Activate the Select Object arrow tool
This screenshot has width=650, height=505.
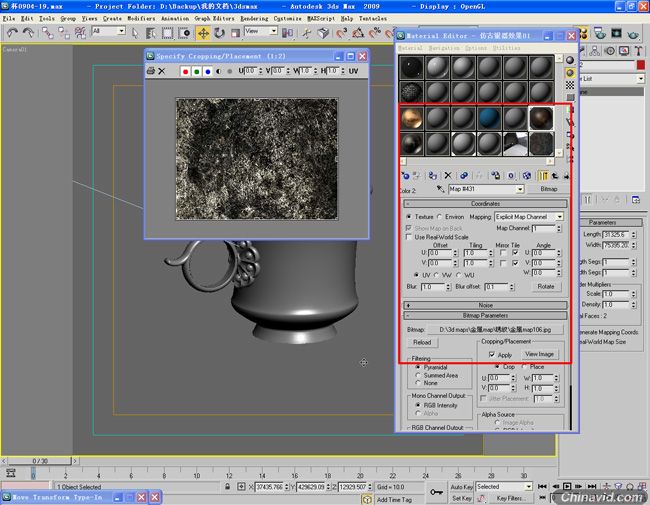135,33
